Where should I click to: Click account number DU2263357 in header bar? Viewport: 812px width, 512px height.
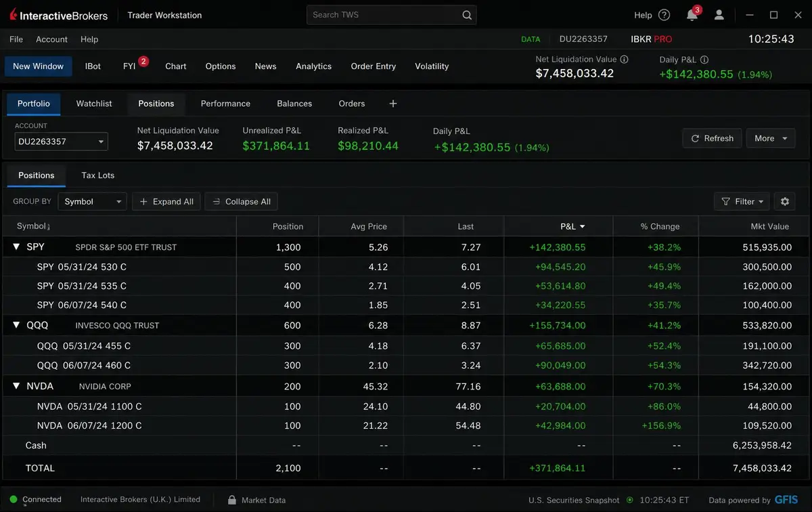(x=583, y=39)
